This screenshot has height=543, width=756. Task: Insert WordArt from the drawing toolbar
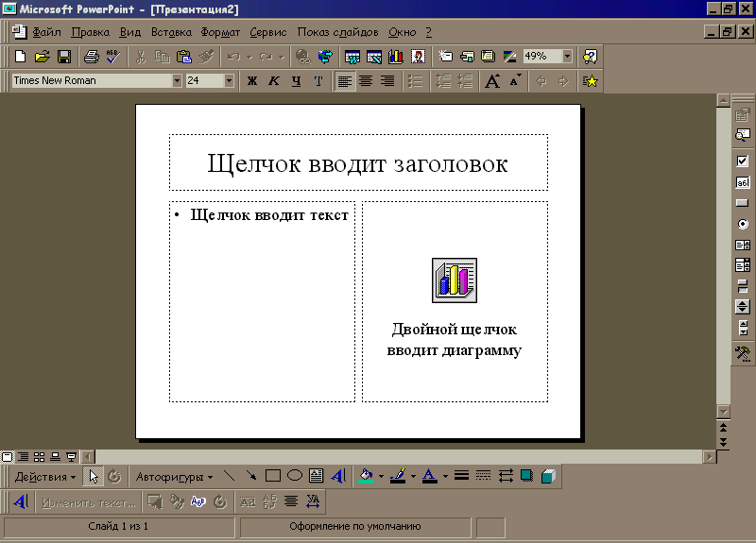[x=338, y=477]
